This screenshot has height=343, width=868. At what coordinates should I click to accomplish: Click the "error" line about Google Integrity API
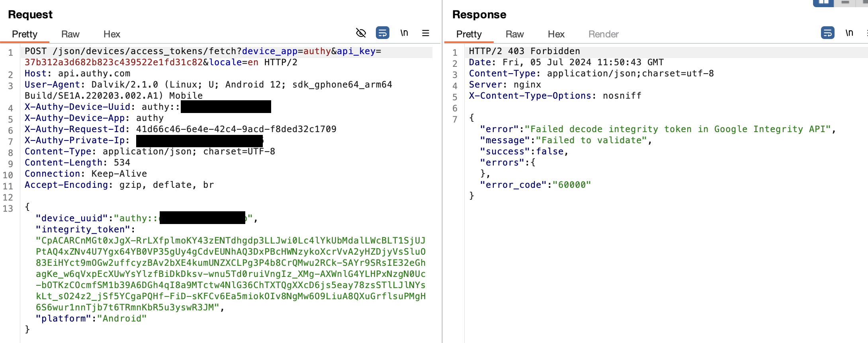pyautogui.click(x=658, y=129)
